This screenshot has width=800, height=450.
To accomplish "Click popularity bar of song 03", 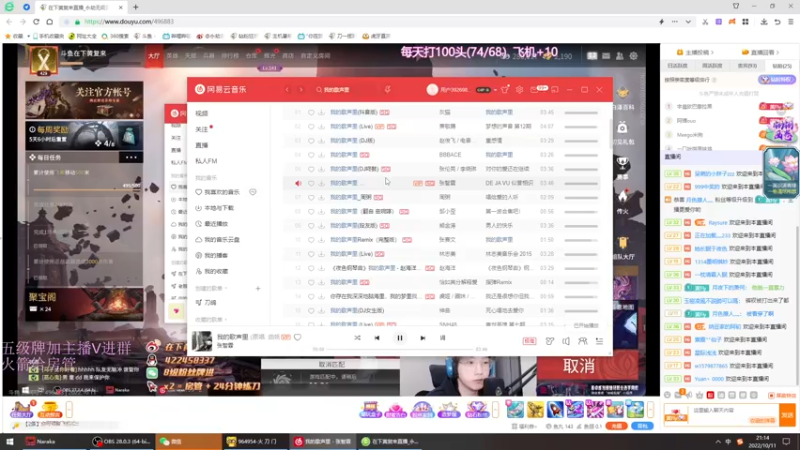I will 581,141.
